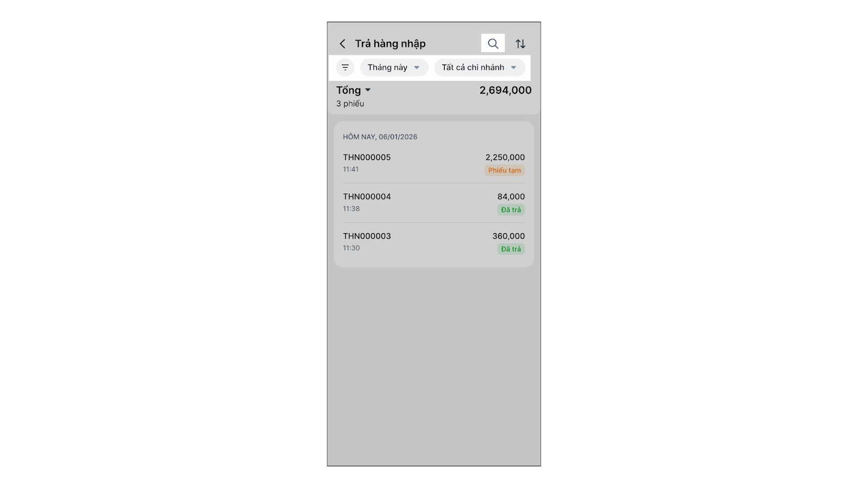The image size is (868, 488).
Task: Click "Đã trả" badge on THN000004
Action: pyautogui.click(x=510, y=210)
